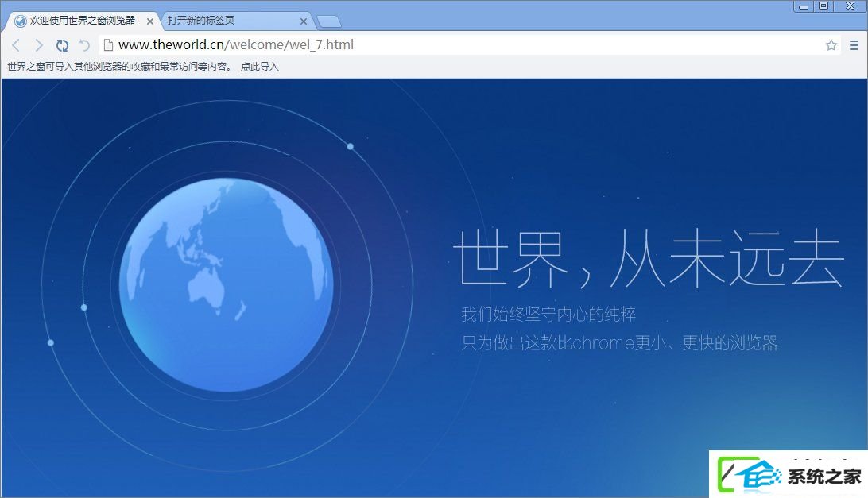Close the 欢迎使用世界之窗浏览器 tab

[x=150, y=21]
